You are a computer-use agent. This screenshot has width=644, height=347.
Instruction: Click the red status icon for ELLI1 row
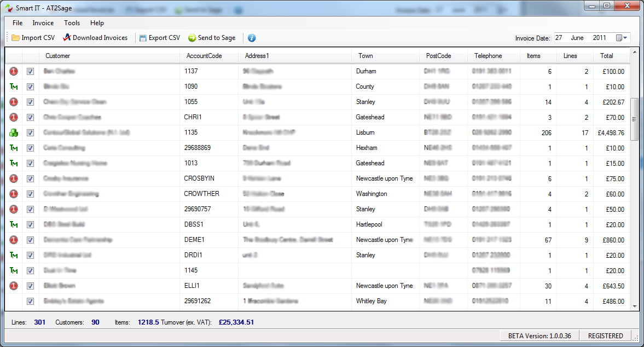(14, 286)
